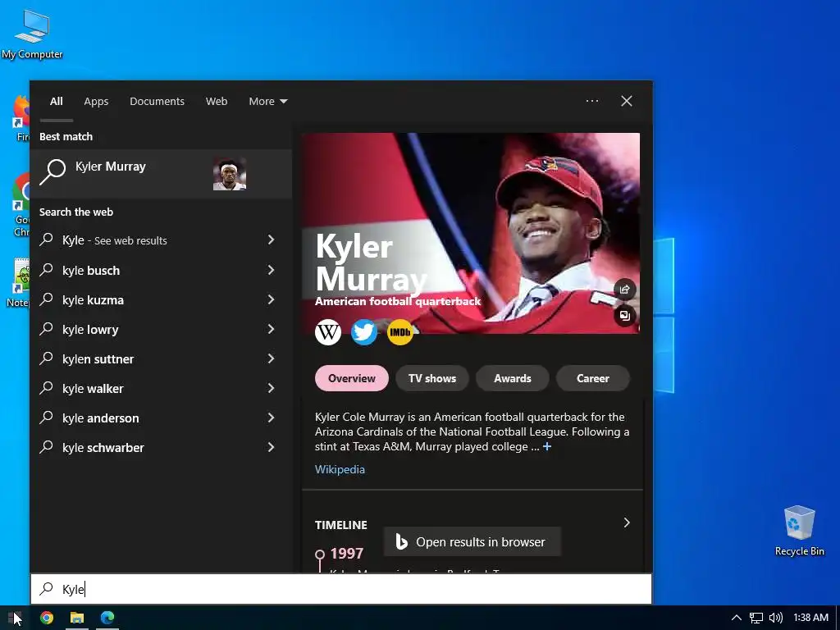Select the TV shows pill tab
The image size is (840, 630).
point(432,378)
